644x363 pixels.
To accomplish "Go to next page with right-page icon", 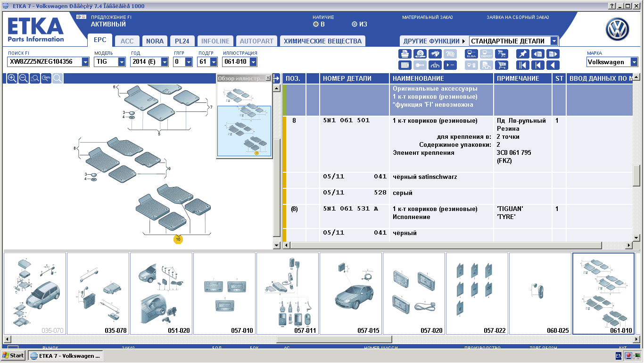I will (x=553, y=54).
